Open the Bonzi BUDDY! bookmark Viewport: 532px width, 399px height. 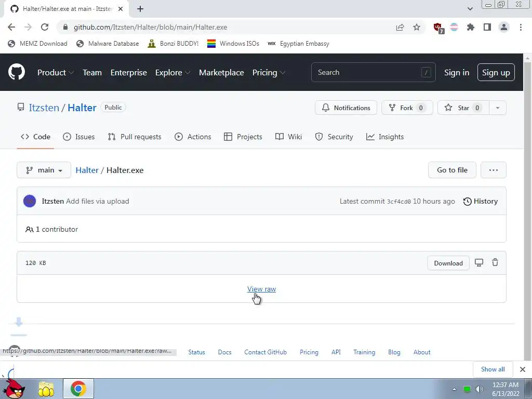173,44
